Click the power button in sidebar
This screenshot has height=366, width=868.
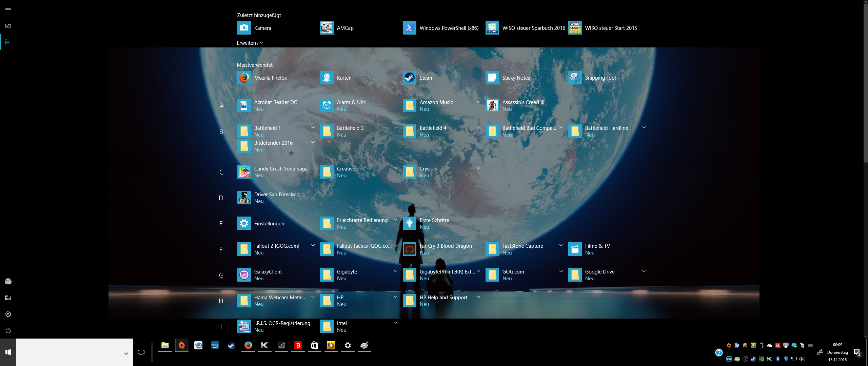tap(8, 330)
